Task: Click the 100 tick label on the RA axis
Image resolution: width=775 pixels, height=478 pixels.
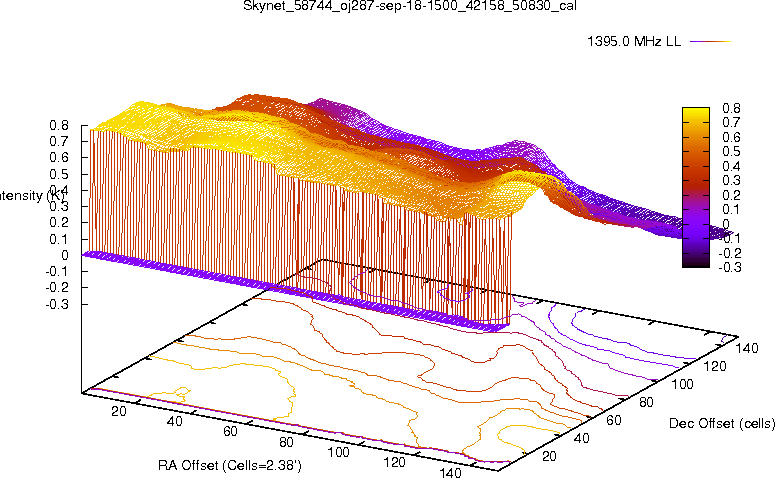Action: [x=339, y=452]
